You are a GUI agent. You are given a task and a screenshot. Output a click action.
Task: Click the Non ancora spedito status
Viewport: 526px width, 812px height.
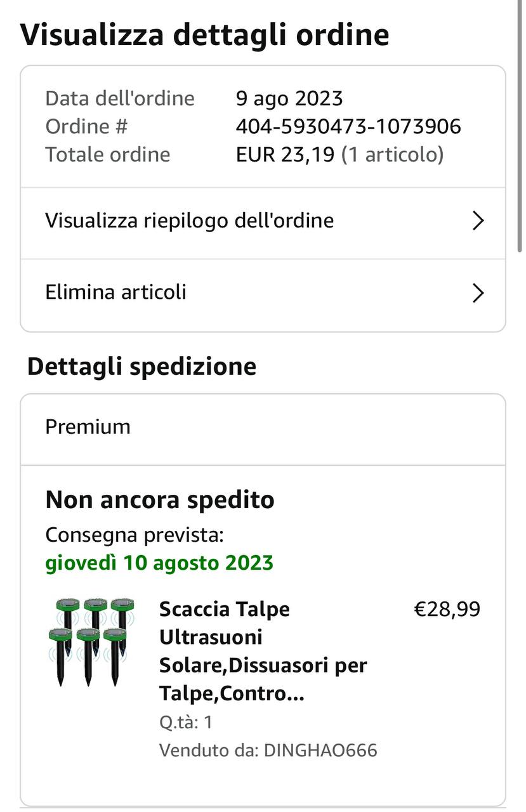160,500
